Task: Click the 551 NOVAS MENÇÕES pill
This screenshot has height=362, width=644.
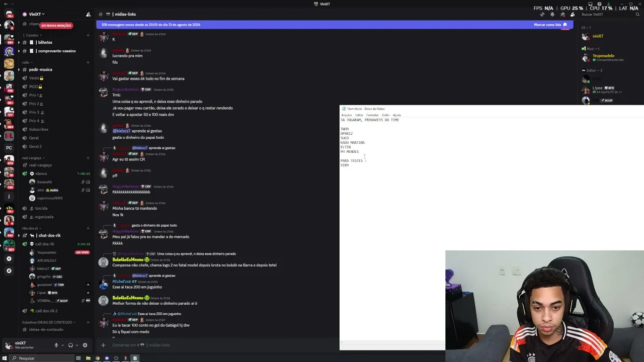Action: coord(56,25)
